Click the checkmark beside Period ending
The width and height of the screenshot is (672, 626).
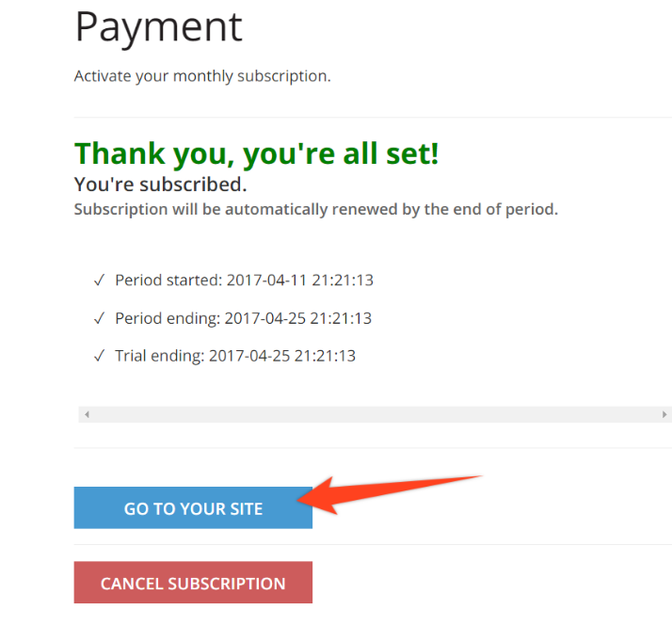click(99, 318)
